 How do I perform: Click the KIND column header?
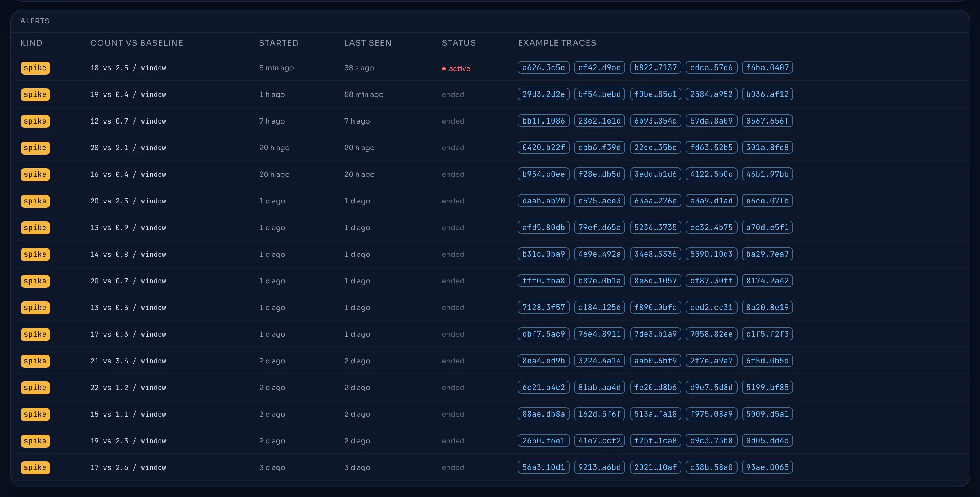click(x=31, y=43)
